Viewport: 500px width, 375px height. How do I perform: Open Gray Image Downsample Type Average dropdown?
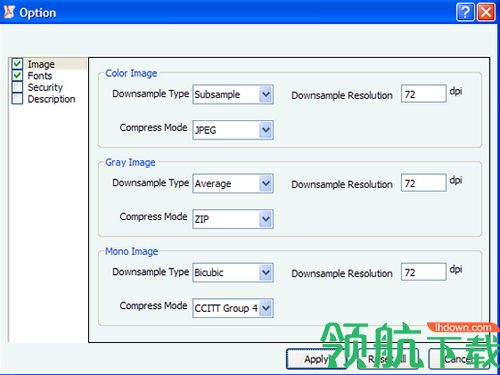pyautogui.click(x=233, y=183)
